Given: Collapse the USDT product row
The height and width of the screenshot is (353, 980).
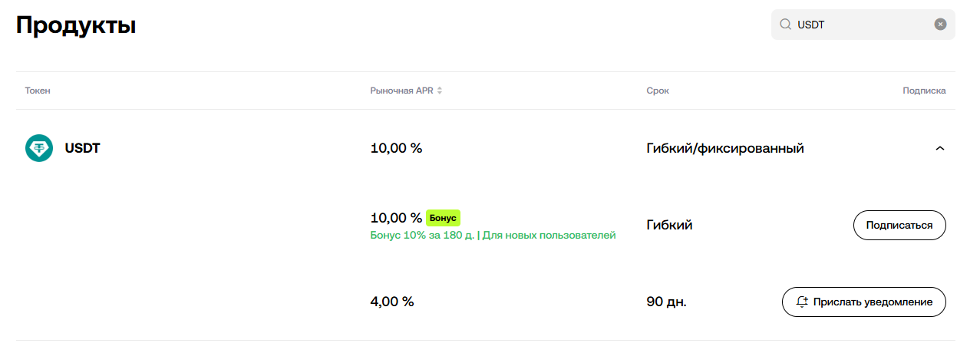Looking at the screenshot, I should tap(940, 148).
